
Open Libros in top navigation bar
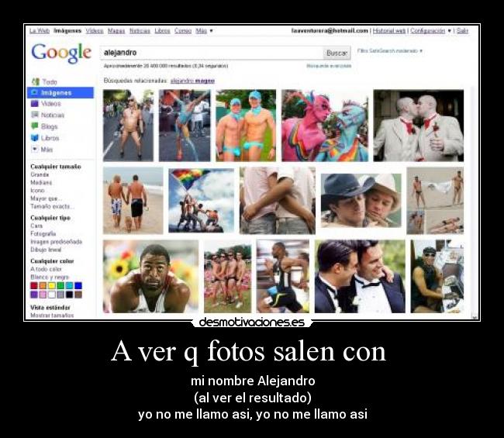click(162, 31)
